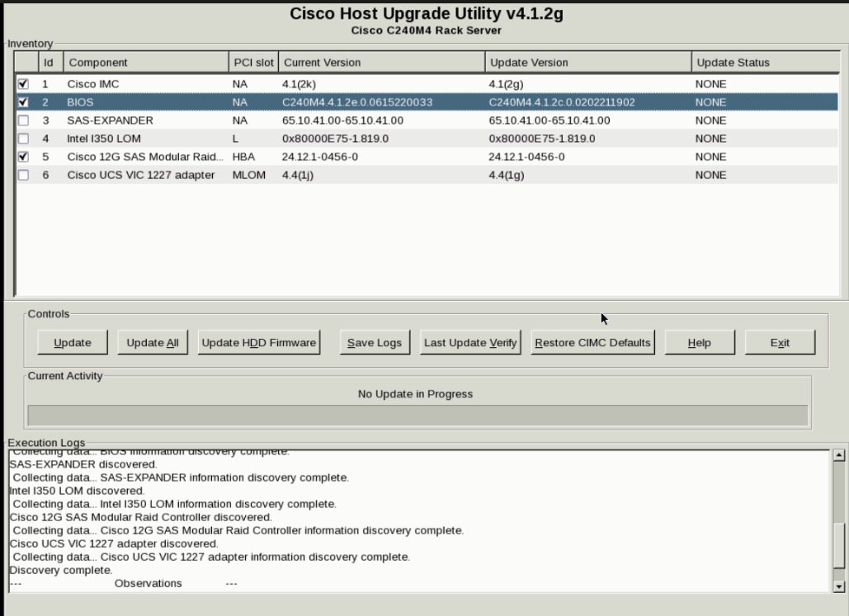Click Update All to upgrade every component

pyautogui.click(x=152, y=342)
